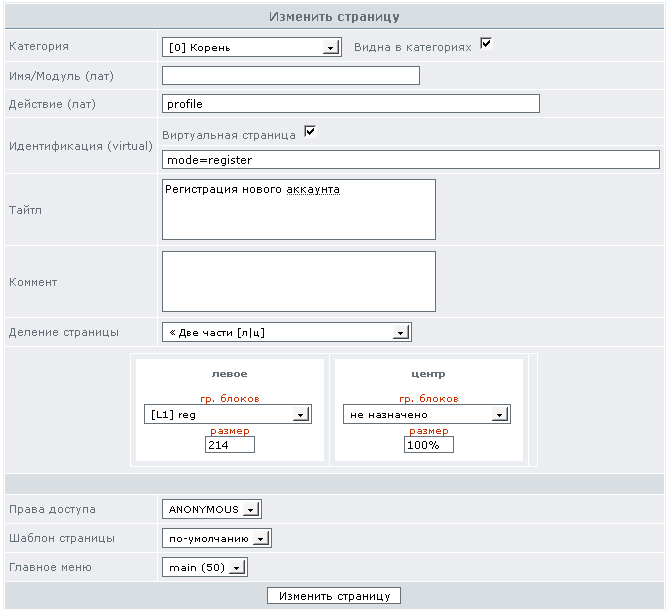Open the 'Главное меню' main (50) dropdown
667x610 pixels.
(x=205, y=567)
